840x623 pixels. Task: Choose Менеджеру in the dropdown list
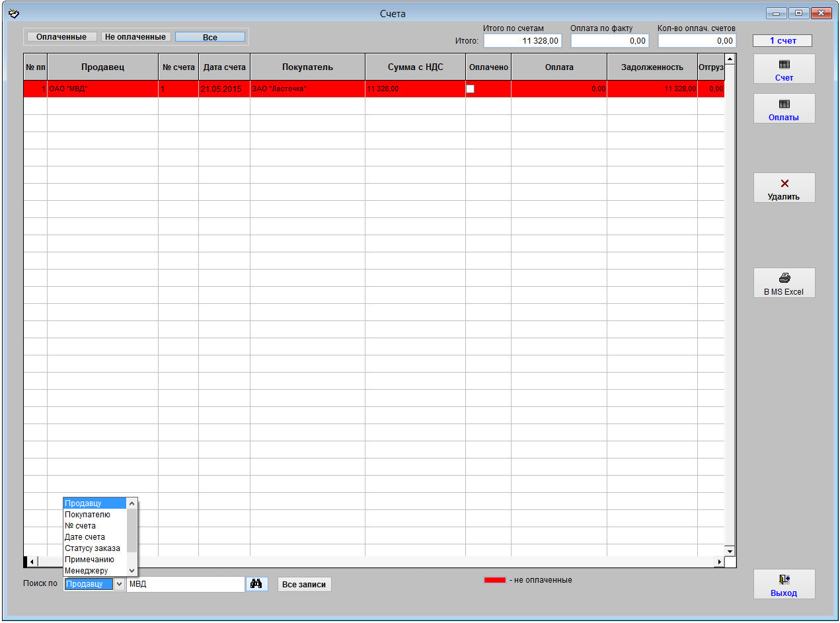(x=95, y=571)
